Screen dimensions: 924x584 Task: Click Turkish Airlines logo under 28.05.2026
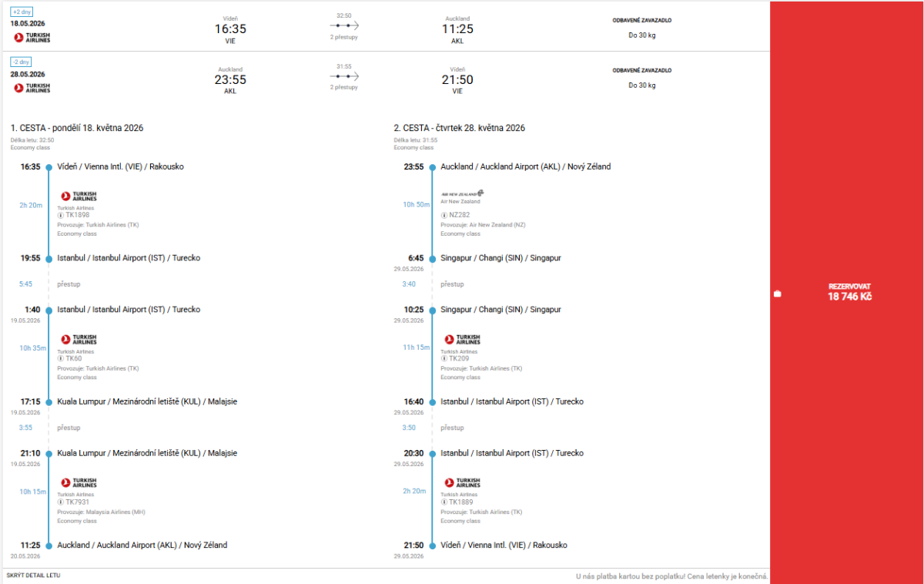point(32,88)
